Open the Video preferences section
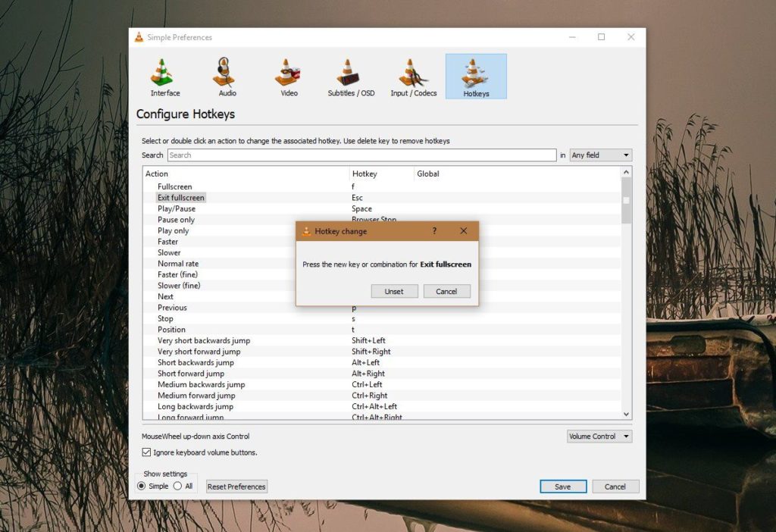 [x=288, y=74]
